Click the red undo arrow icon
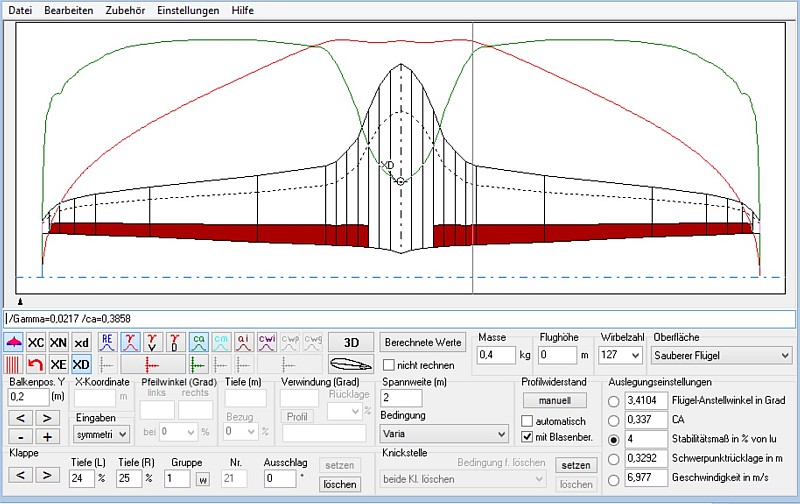 click(x=36, y=364)
